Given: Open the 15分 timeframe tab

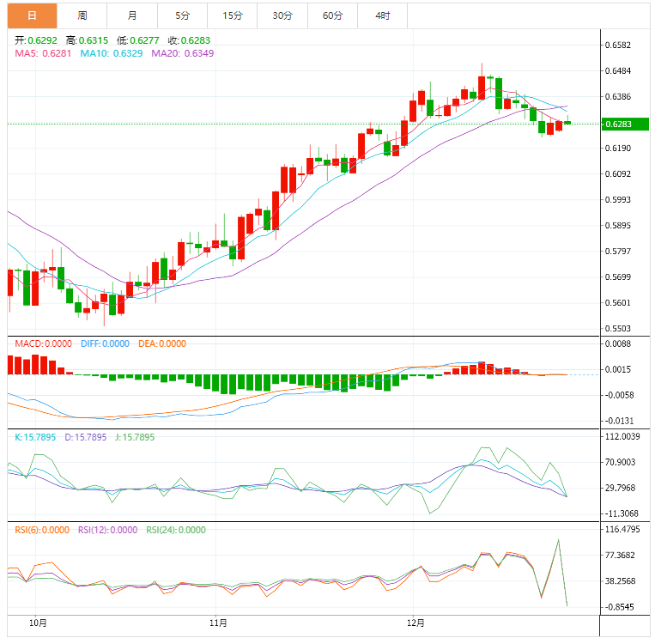Looking at the screenshot, I should click(233, 15).
